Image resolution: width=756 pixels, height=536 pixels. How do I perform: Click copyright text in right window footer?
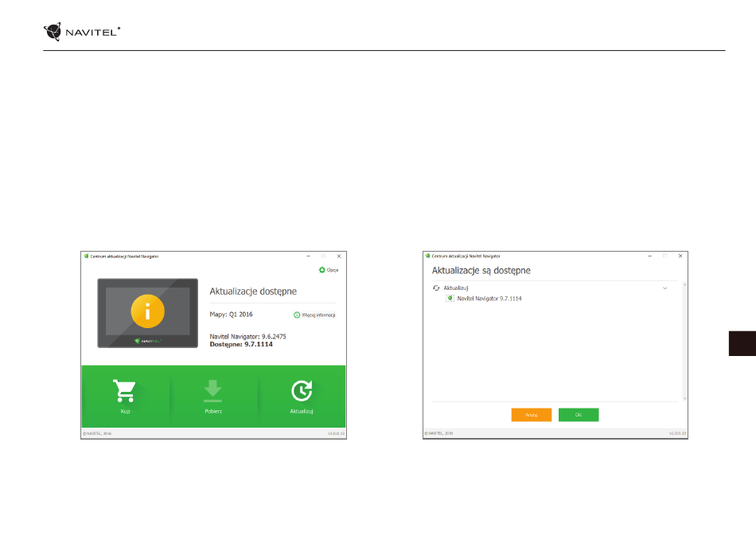(x=438, y=433)
